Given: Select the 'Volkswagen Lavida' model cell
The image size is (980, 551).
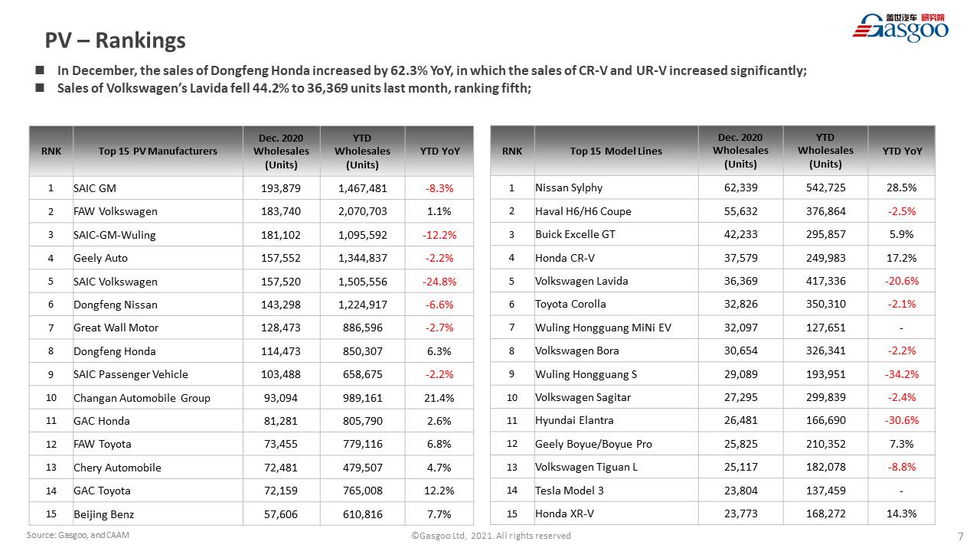Looking at the screenshot, I should (x=616, y=281).
